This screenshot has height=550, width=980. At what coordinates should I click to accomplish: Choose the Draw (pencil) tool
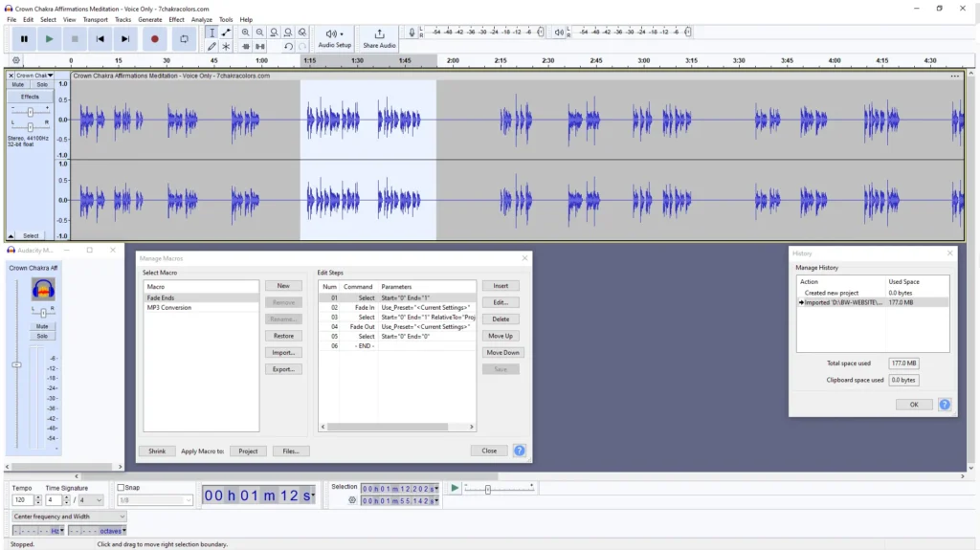coord(212,46)
